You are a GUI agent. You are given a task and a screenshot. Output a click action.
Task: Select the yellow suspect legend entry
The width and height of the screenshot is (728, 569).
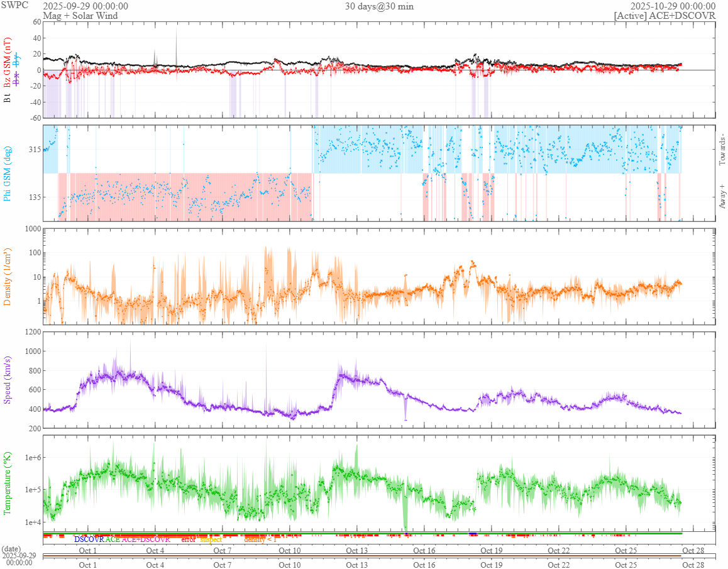(x=211, y=539)
